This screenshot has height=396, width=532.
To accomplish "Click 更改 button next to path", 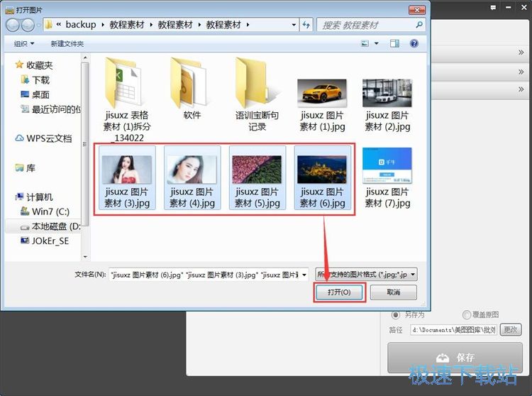I will coord(511,329).
